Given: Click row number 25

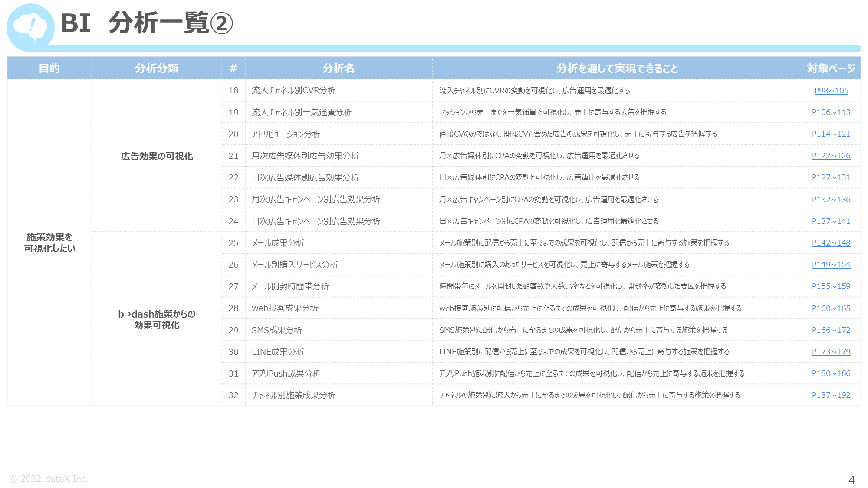Looking at the screenshot, I should pyautogui.click(x=233, y=243).
